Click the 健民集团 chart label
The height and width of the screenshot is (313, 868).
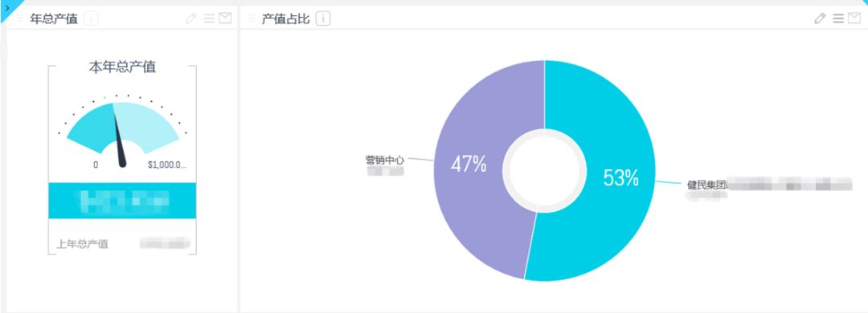click(706, 185)
